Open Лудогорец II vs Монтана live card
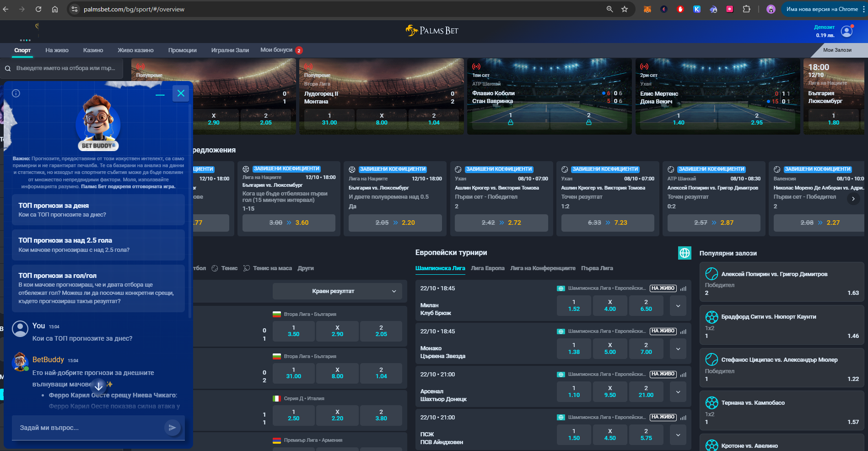 (381, 96)
